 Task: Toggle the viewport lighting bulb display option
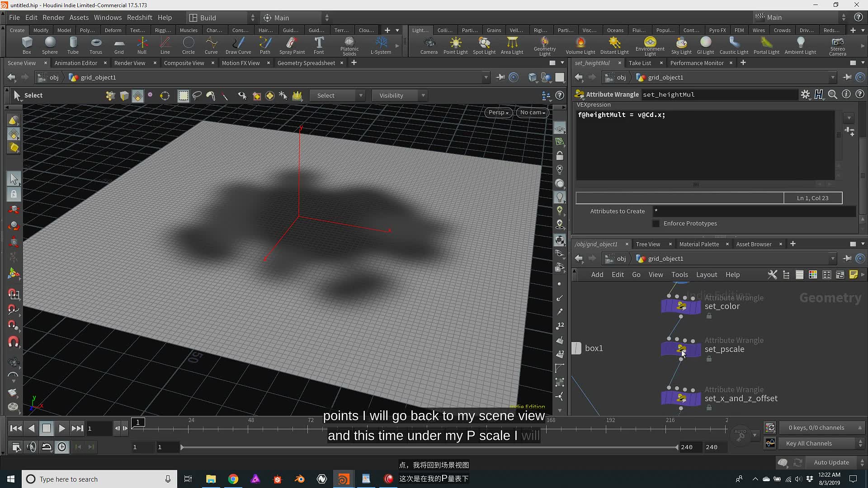(x=560, y=197)
